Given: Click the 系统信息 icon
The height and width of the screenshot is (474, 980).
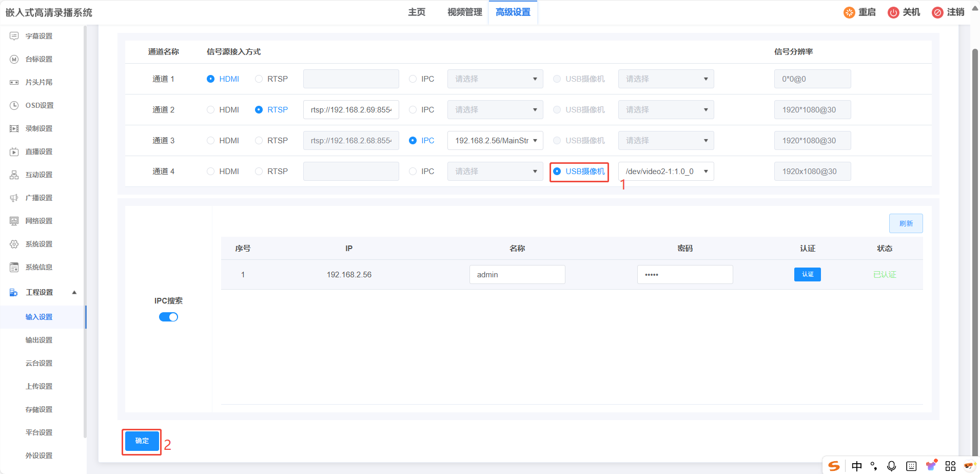Looking at the screenshot, I should (14, 267).
